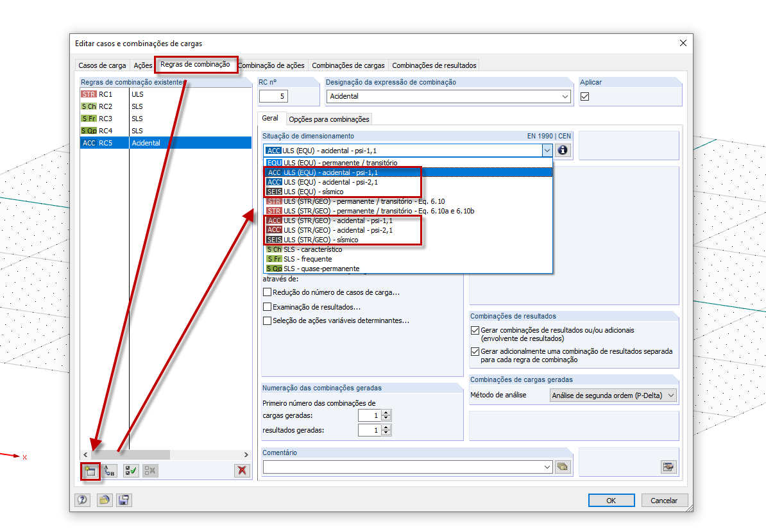Click the open folder icon at bottom
This screenshot has width=766, height=532.
pyautogui.click(x=104, y=500)
